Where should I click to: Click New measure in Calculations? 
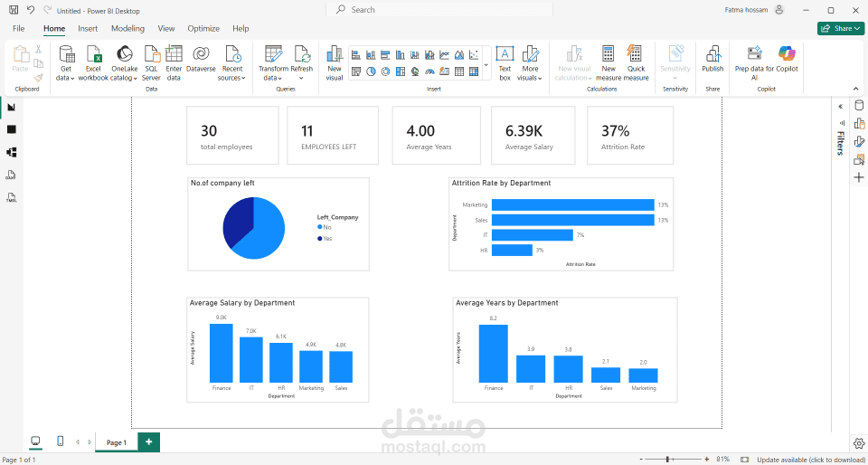pos(609,63)
